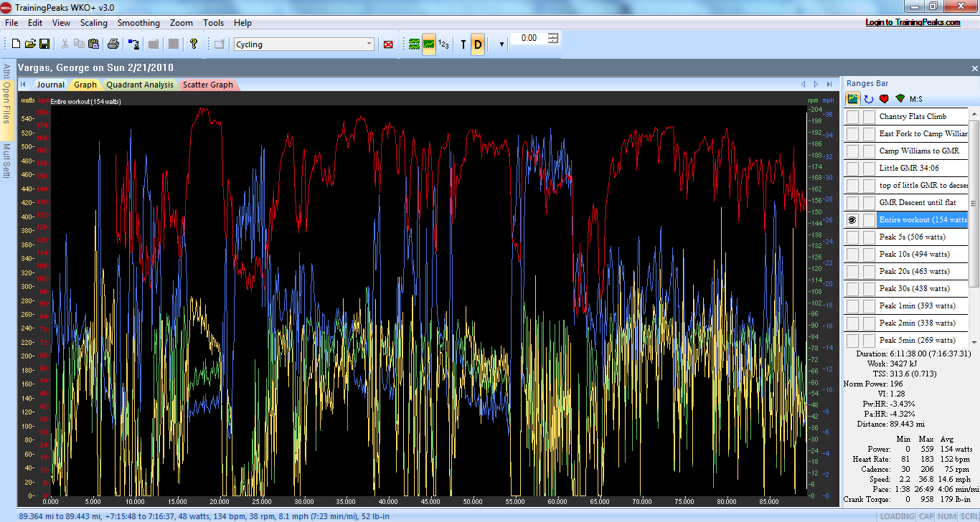Expand the small black arrow toolbar dropdown
Image resolution: width=980 pixels, height=522 pixels.
click(x=501, y=44)
